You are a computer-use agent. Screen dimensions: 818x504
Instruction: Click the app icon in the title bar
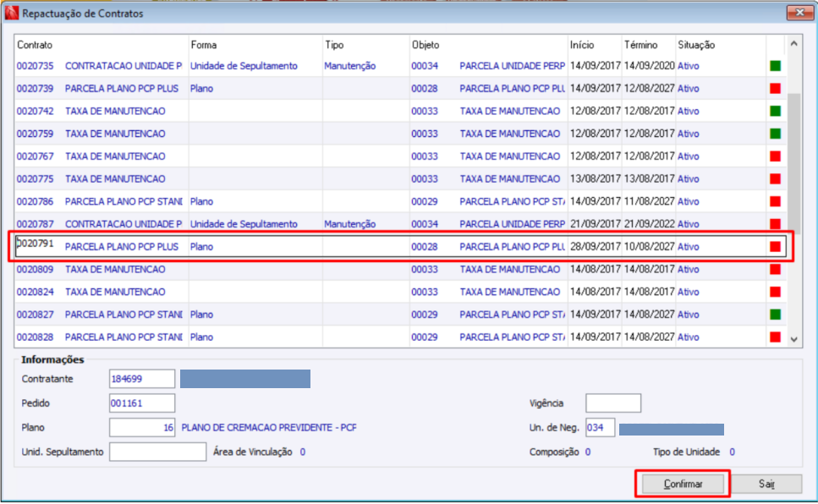12,13
